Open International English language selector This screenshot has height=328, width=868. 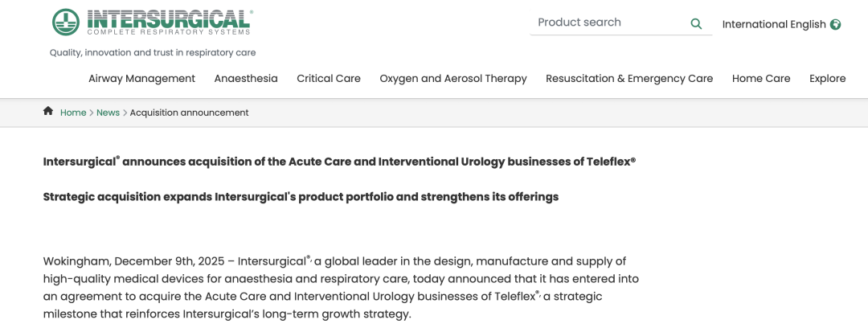[x=773, y=24]
